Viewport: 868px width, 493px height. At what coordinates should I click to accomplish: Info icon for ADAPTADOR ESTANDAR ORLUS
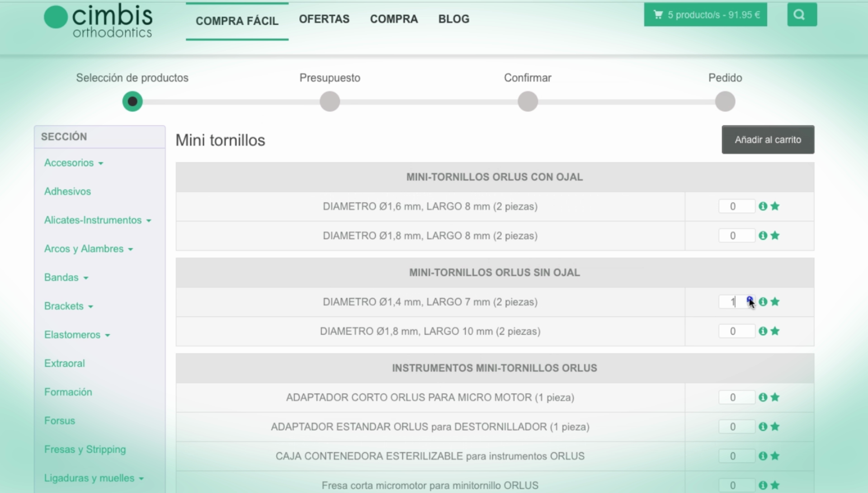[x=763, y=427]
